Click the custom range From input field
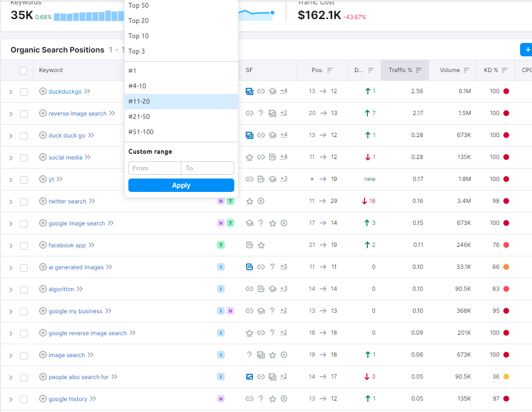This screenshot has height=412, width=532. pyautogui.click(x=155, y=168)
